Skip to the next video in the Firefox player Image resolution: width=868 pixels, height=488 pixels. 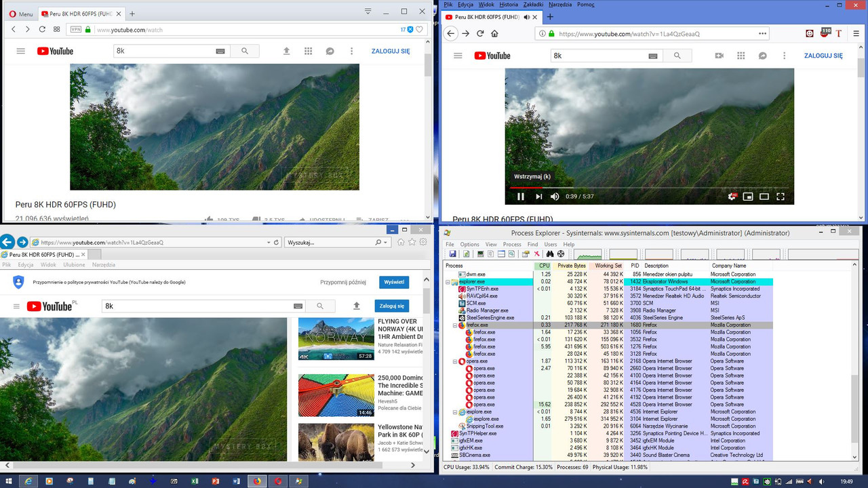[x=539, y=197]
